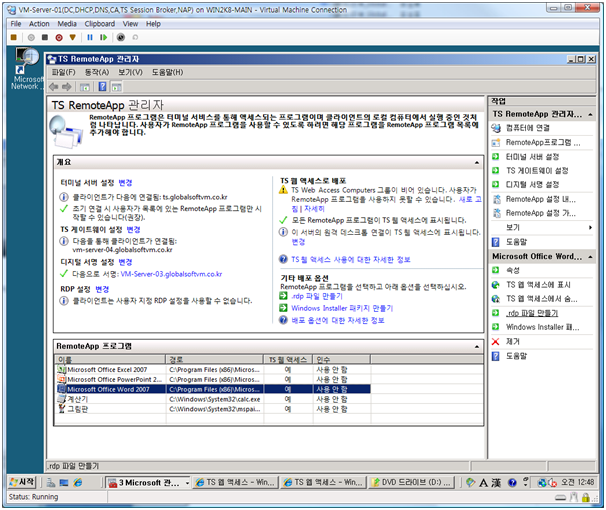Collapse Microsoft Office Word actions group
Screen dimensions: 606x510
point(591,257)
